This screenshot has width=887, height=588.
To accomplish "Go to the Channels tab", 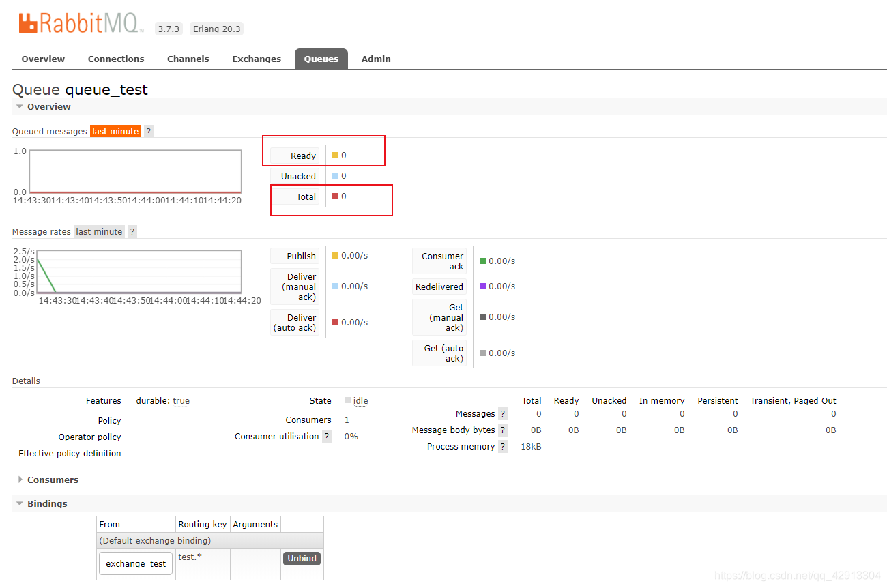I will [188, 59].
